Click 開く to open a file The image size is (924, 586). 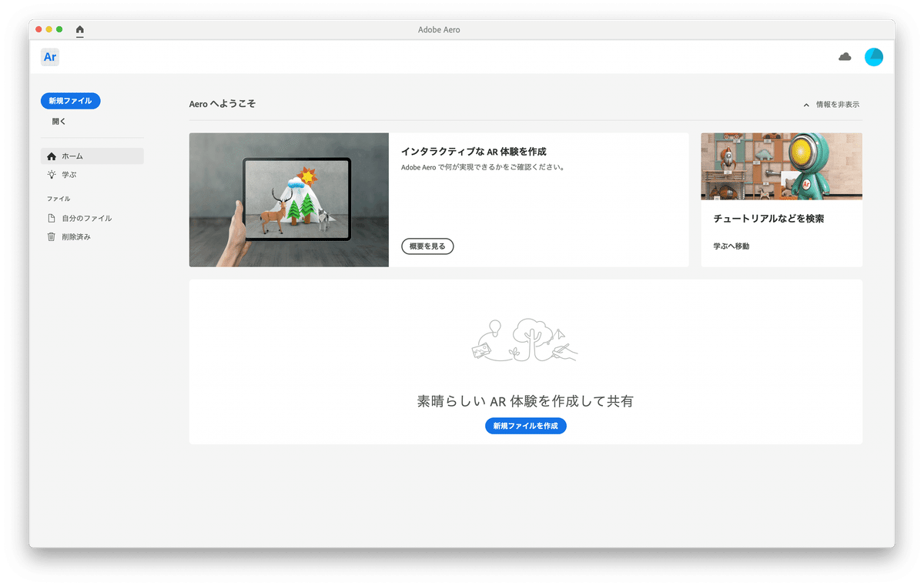point(59,122)
